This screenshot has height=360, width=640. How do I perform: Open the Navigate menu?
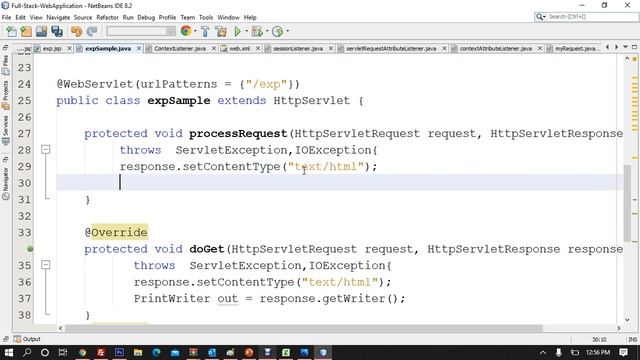tap(58, 18)
